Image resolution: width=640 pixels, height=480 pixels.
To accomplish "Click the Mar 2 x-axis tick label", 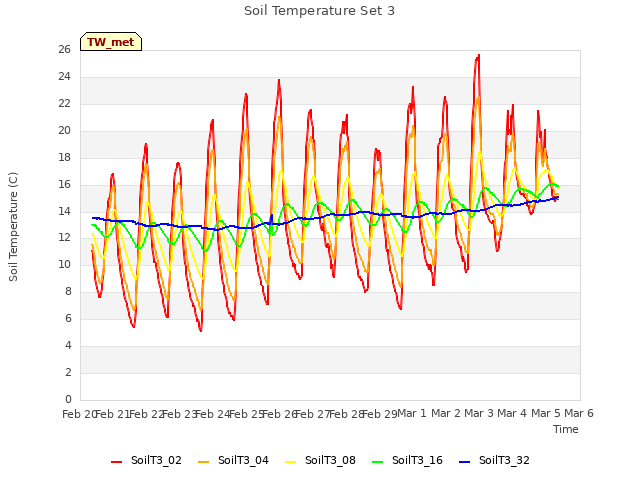I will click(x=446, y=413).
